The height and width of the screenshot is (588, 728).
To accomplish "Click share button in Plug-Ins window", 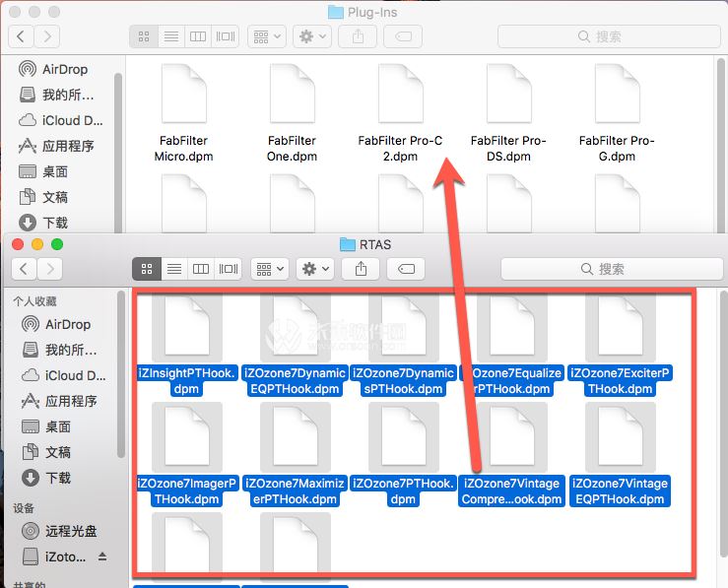I will pos(358,36).
